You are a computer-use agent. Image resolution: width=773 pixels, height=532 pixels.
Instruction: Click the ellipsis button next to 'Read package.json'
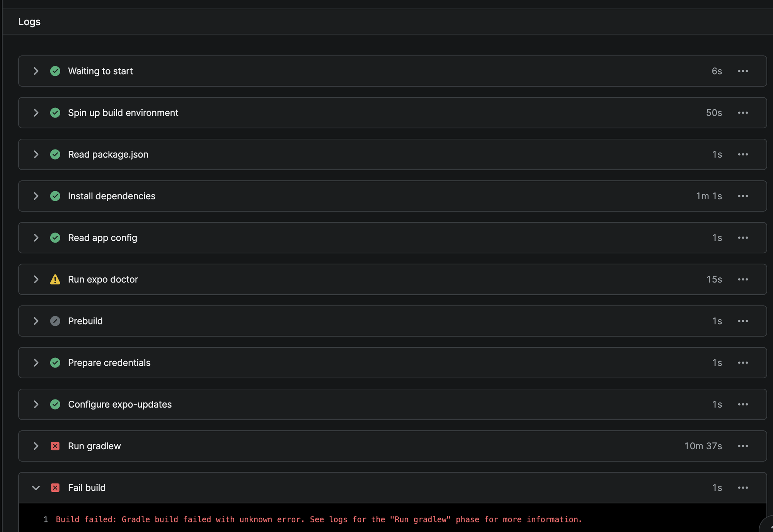[x=742, y=154]
